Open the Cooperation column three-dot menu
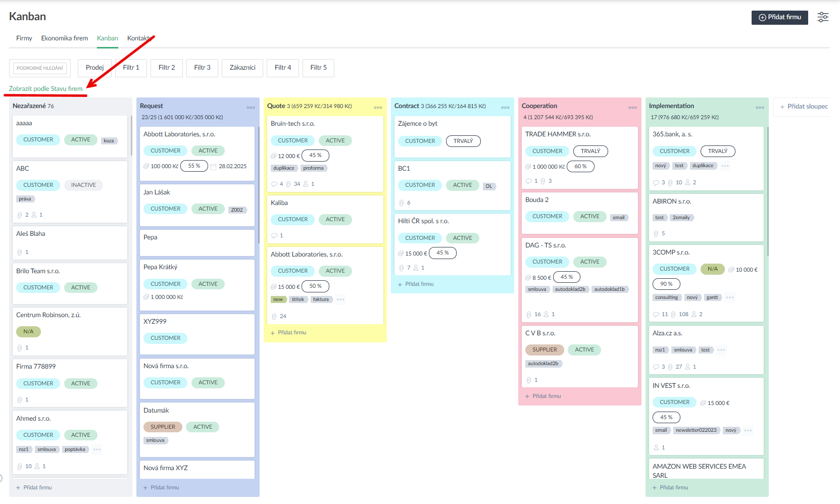Image resolution: width=840 pixels, height=504 pixels. pos(632,107)
